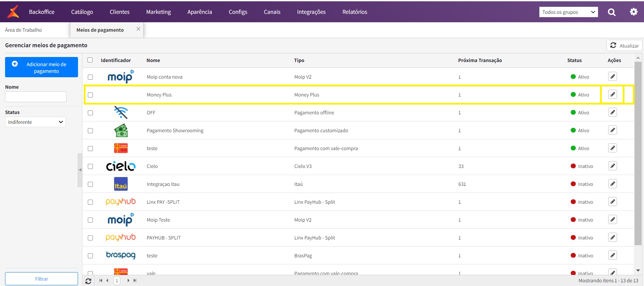Open the search magnifier icon

(612, 12)
